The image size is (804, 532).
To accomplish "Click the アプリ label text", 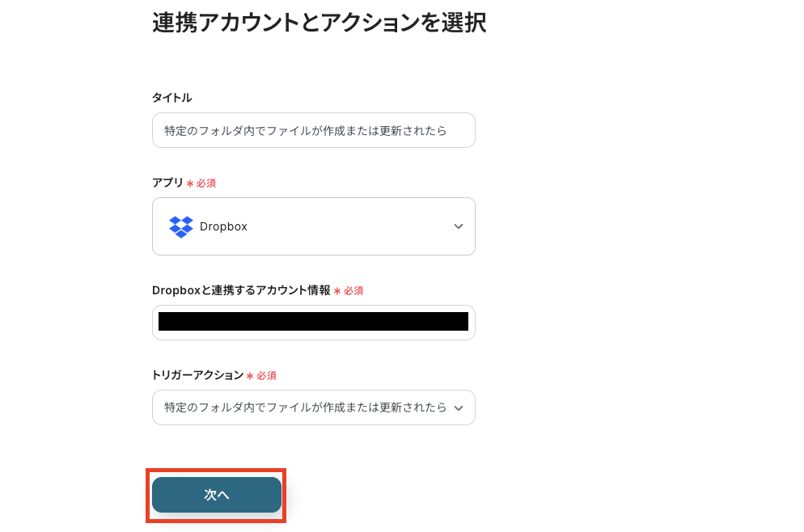I will tap(167, 183).
